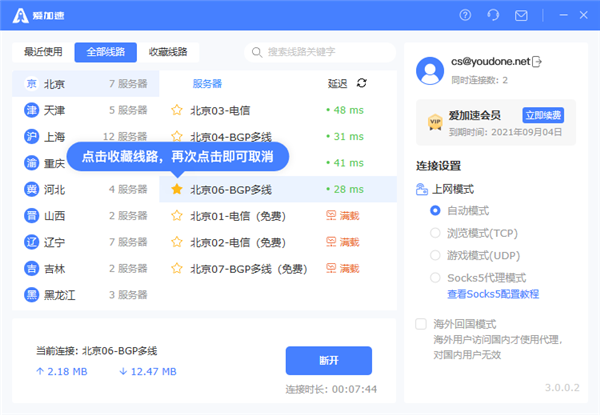Click the 津 region badge icon
Screen dimensions: 600x415
tap(31, 110)
